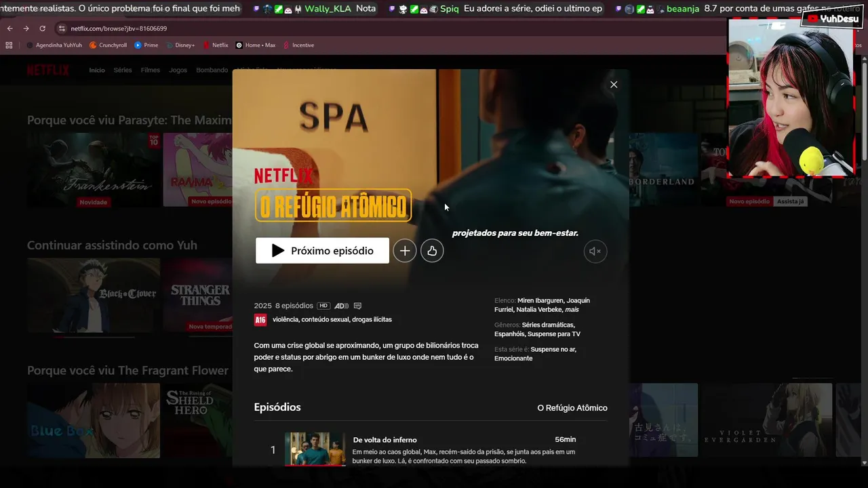
Task: Click the Netflix logo in header
Action: [48, 70]
